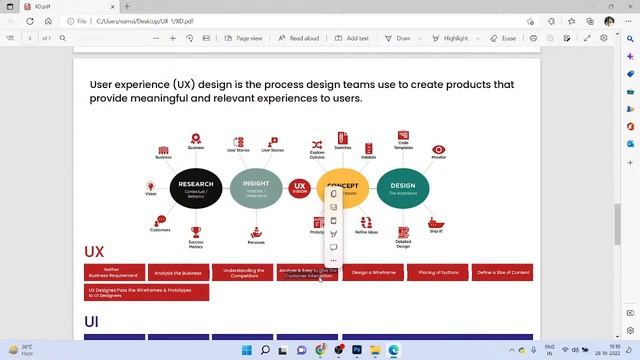
Task: Open browser Collections
Action: click(x=590, y=21)
